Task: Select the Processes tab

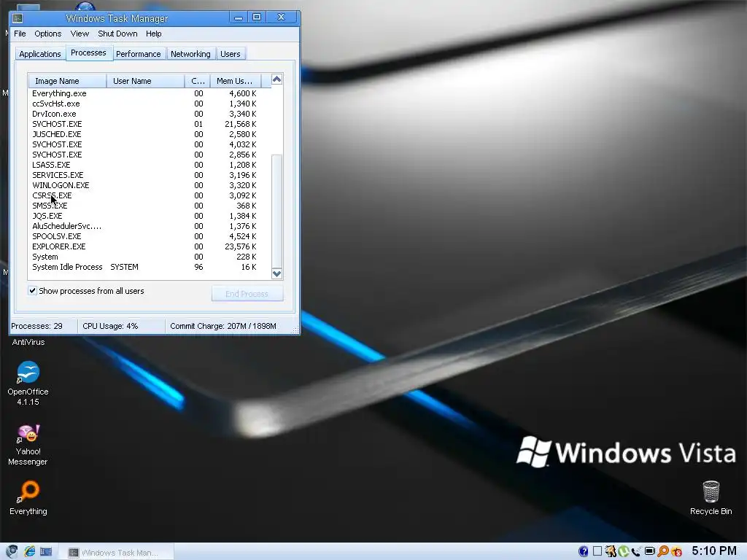Action: 88,52
